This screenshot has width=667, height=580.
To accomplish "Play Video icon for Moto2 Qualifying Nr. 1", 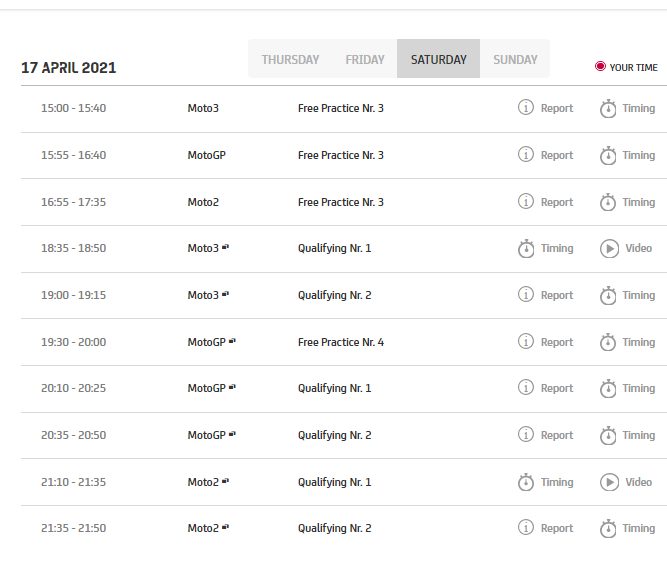I will coord(610,482).
